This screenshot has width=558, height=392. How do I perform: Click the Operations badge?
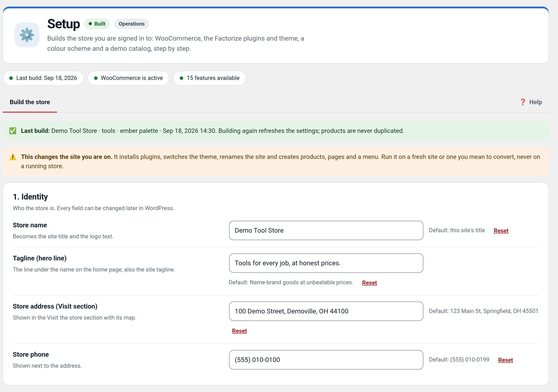[x=132, y=24]
